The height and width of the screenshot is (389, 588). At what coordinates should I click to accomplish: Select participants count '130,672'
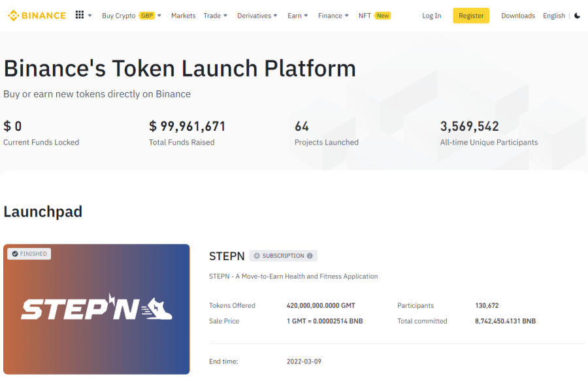487,305
